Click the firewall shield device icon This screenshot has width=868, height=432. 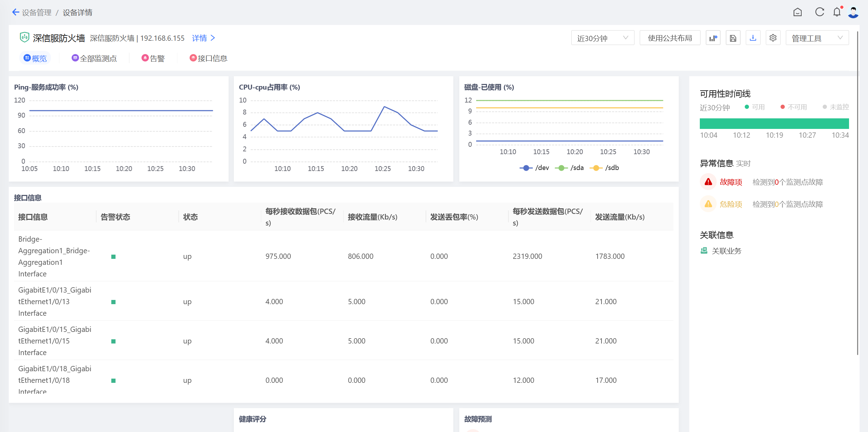[x=24, y=37]
